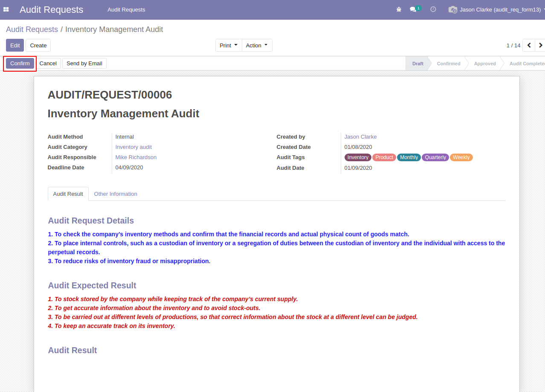545x392 pixels.
Task: Click the Draft status stage
Action: click(417, 64)
